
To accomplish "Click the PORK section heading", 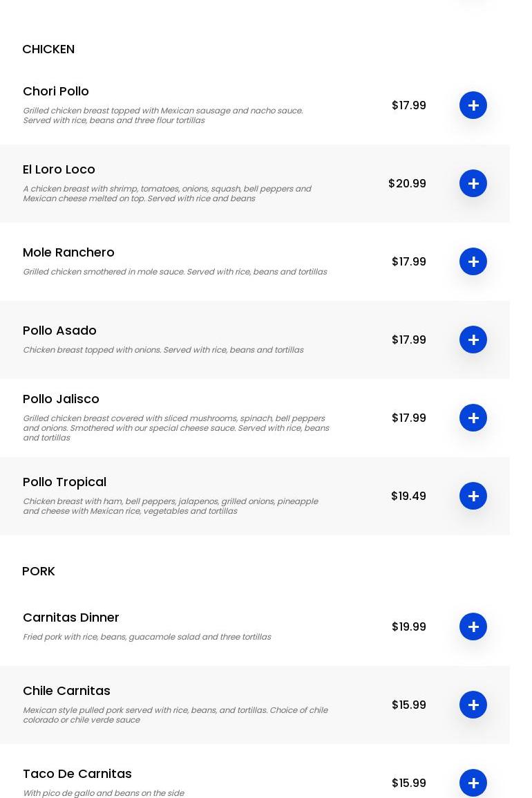I will pos(39,571).
